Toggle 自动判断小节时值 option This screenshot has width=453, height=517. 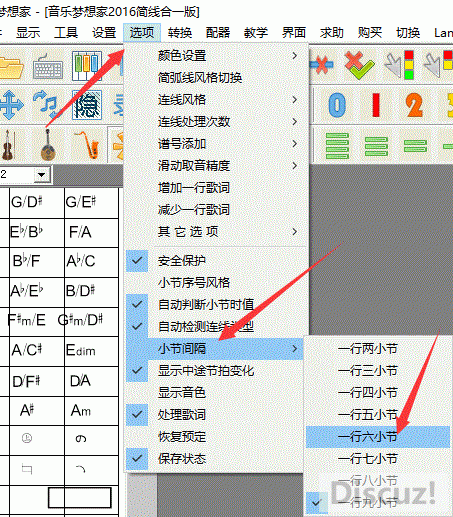[x=215, y=304]
